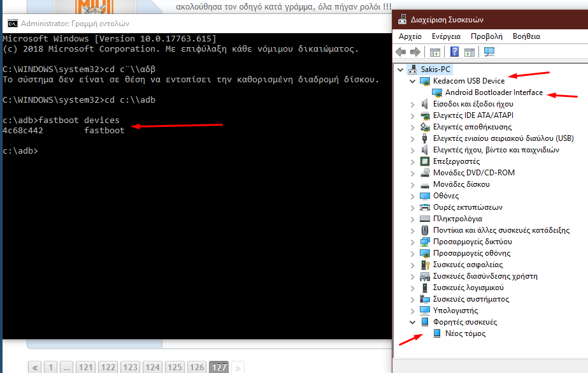This screenshot has width=588, height=373.
Task: Open the Προβολή menu
Action: (x=486, y=36)
